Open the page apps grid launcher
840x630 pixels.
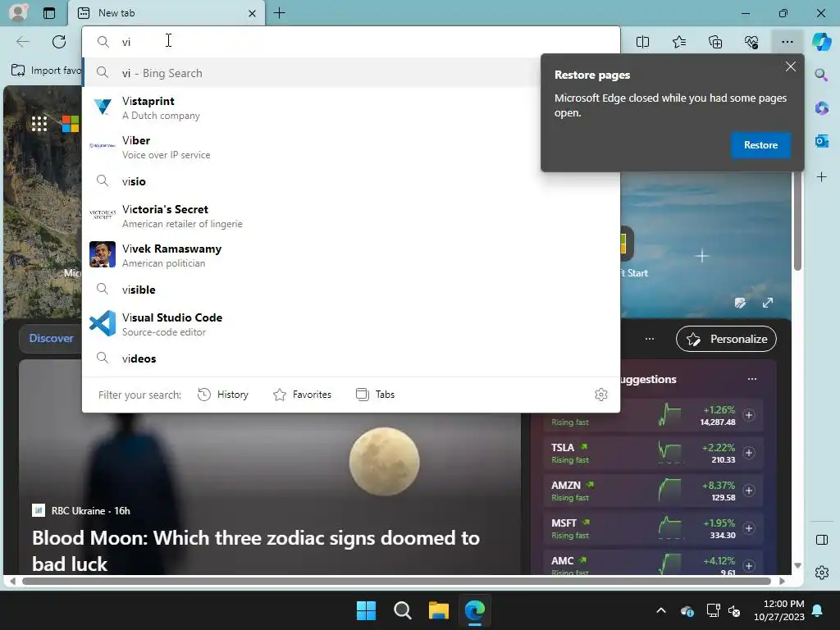pos(39,124)
